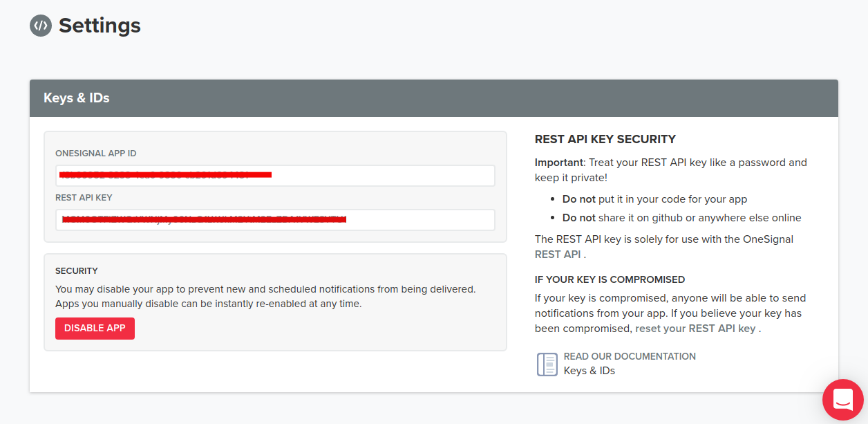Click the SECURITY section heading

pyautogui.click(x=77, y=270)
